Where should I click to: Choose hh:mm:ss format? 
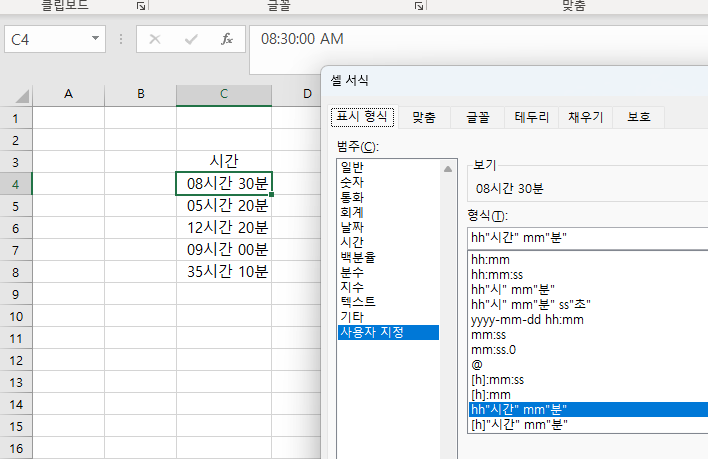589,274
